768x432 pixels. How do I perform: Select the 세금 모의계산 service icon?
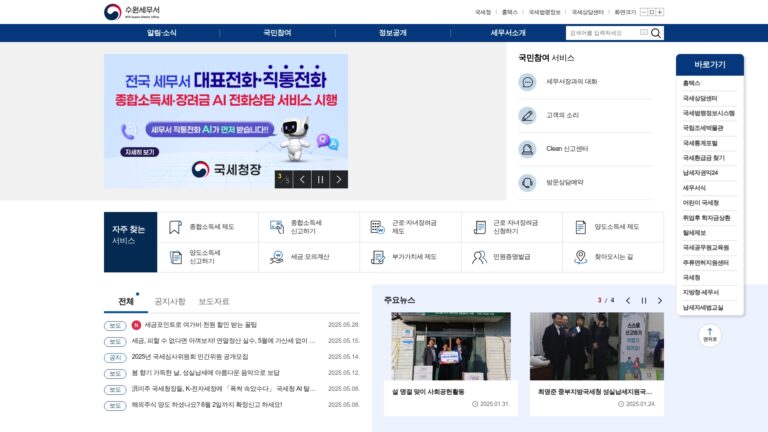click(277, 257)
